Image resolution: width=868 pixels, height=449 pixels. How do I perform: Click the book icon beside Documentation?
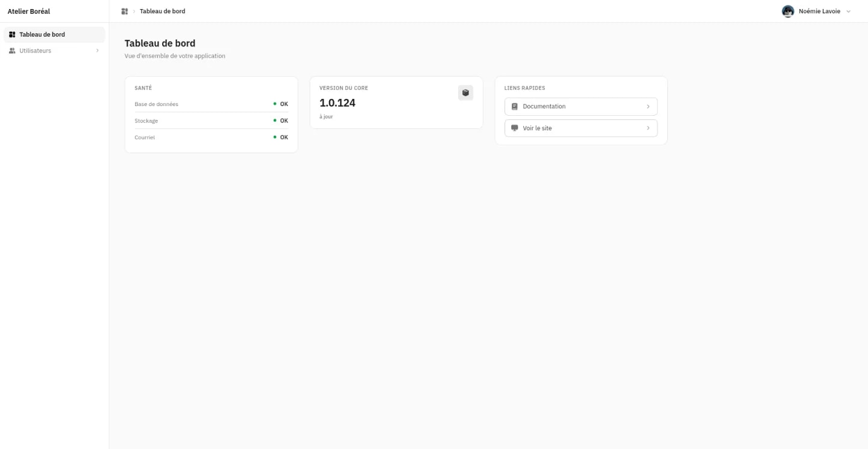(x=514, y=107)
